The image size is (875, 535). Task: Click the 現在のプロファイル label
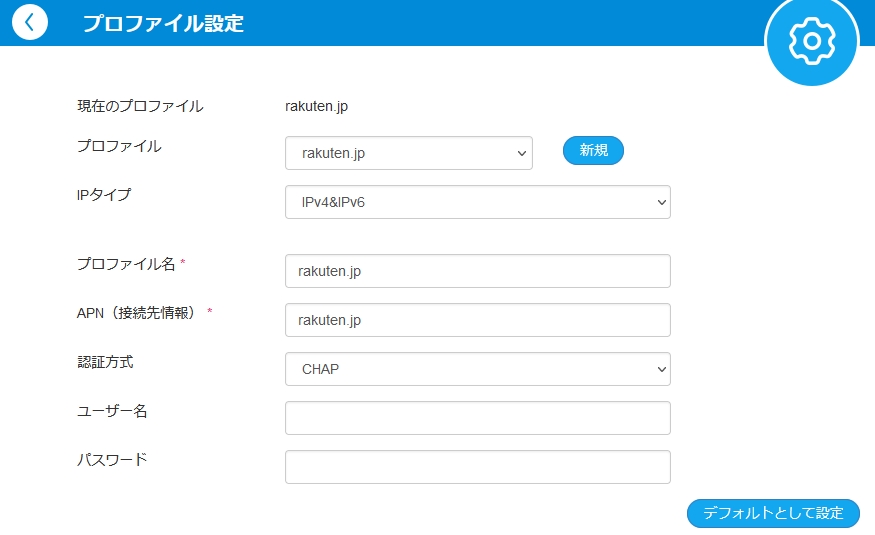(x=140, y=106)
